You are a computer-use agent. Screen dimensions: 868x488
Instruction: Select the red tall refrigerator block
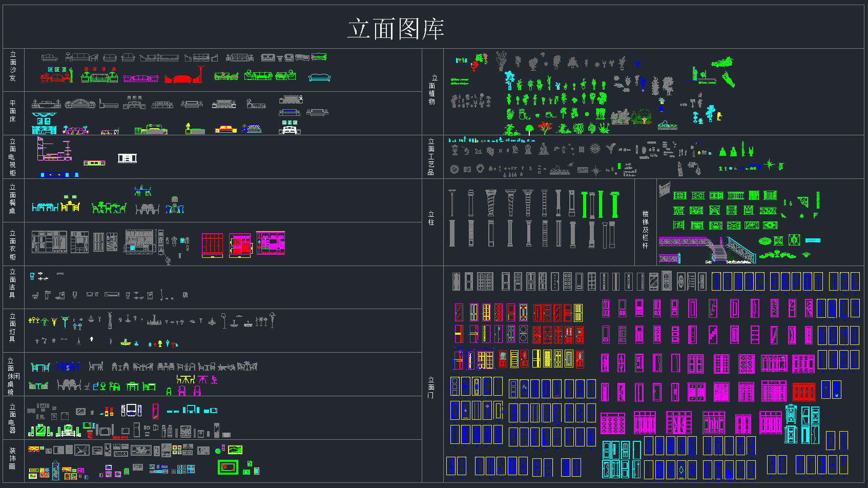tap(155, 411)
